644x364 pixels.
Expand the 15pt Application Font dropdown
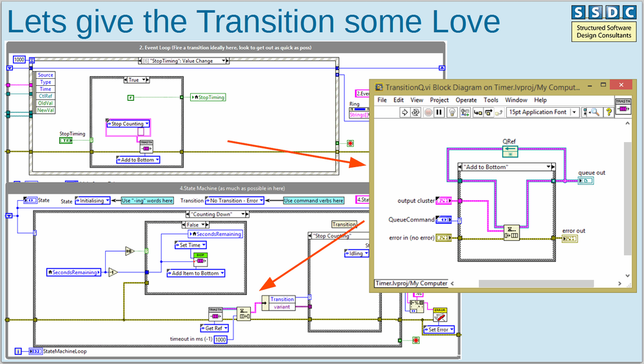click(574, 112)
